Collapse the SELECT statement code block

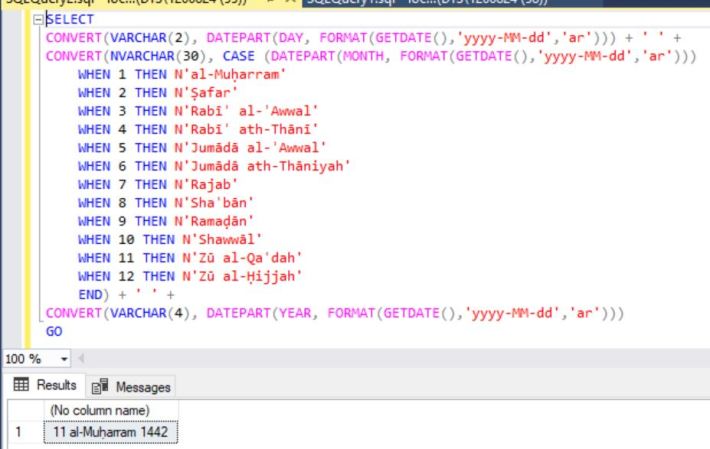[x=38, y=20]
